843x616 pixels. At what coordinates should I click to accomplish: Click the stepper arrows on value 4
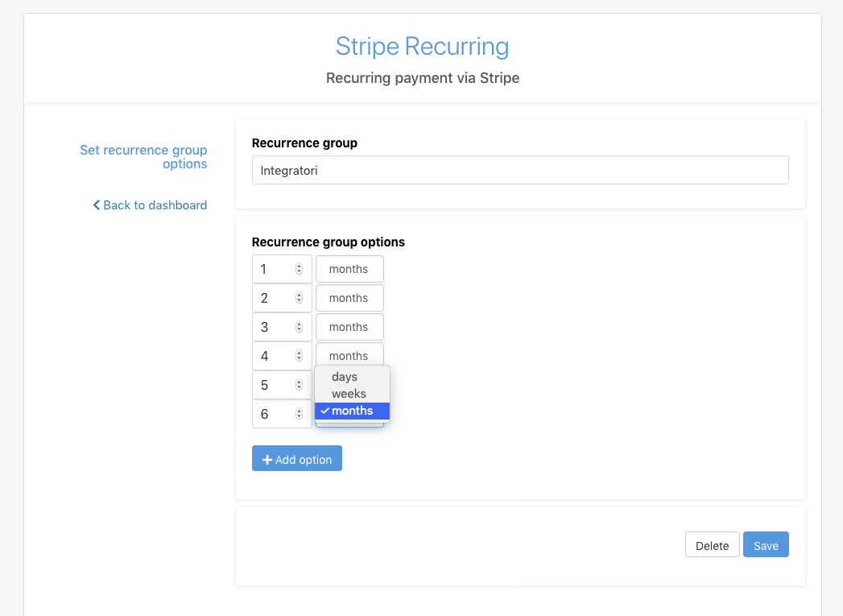tap(299, 356)
